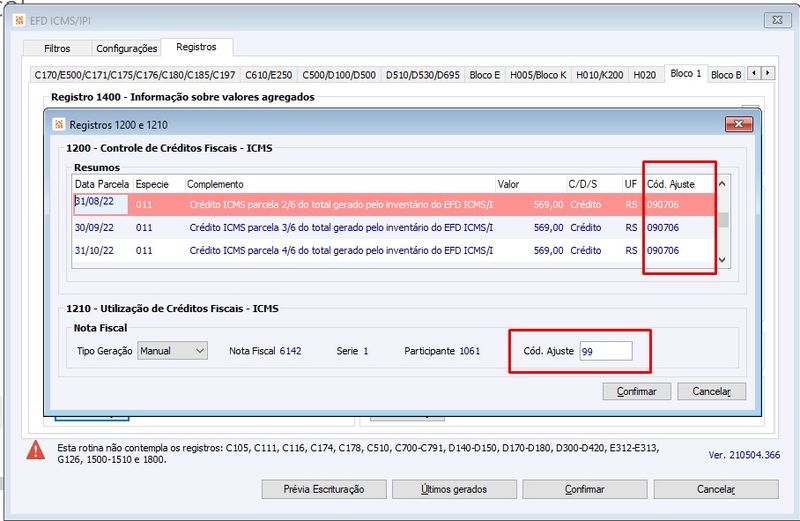Click the Especie column header
800x521 pixels.
[158, 184]
